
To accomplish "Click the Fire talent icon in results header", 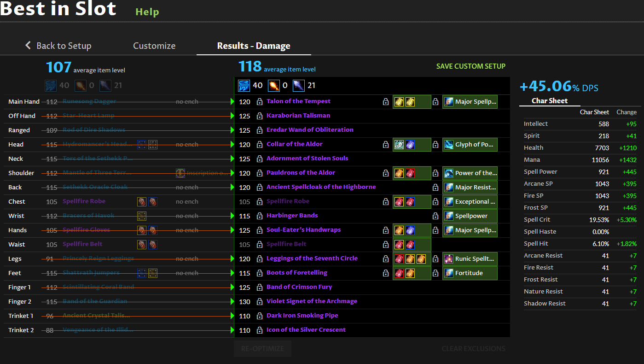I will tap(274, 86).
